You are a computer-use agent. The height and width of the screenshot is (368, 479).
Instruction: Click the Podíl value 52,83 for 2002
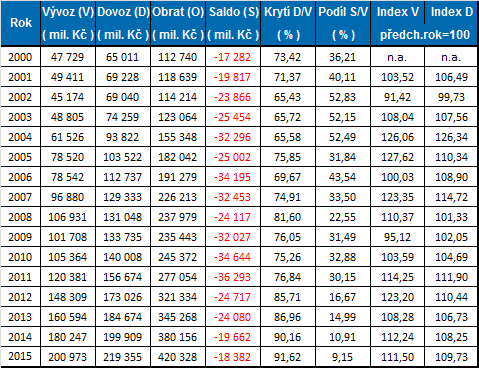[343, 97]
